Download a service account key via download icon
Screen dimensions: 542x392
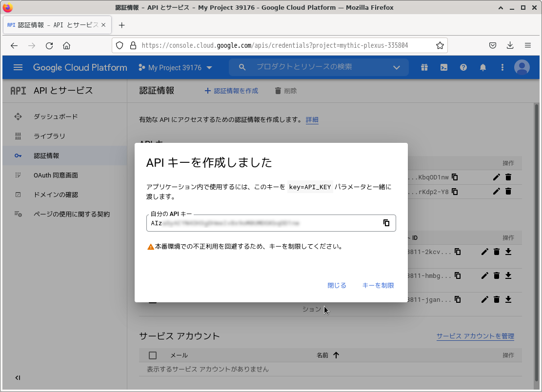pos(509,252)
